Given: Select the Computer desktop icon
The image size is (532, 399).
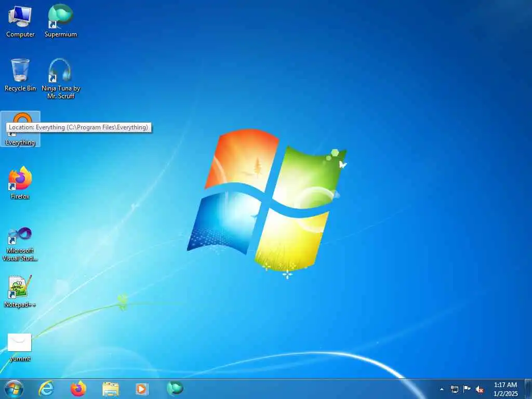Looking at the screenshot, I should pos(20,21).
